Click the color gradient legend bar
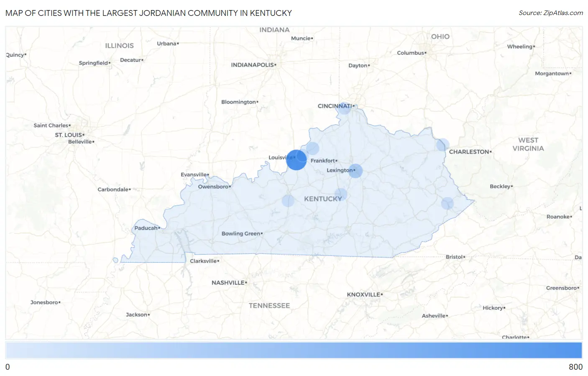 point(294,350)
